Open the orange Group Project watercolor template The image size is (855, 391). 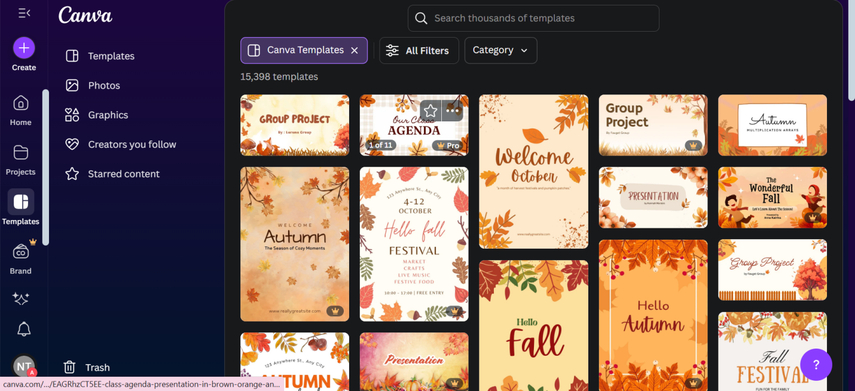pos(294,125)
